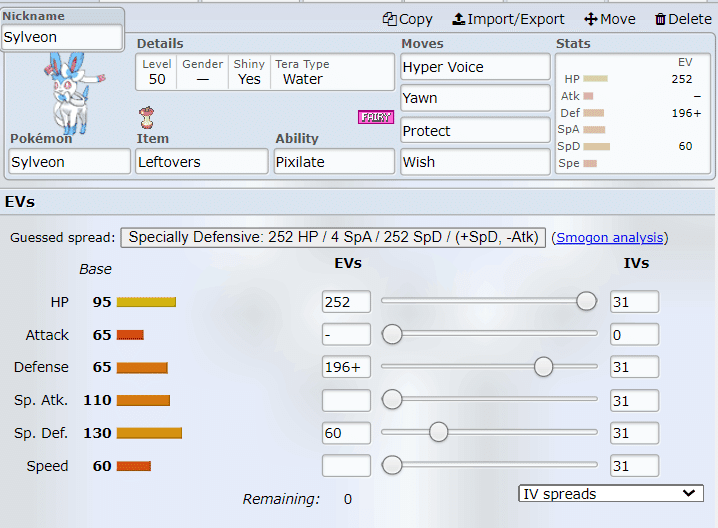Image resolution: width=718 pixels, height=528 pixels.
Task: Edit the Ability field Pixilate
Action: pos(334,162)
